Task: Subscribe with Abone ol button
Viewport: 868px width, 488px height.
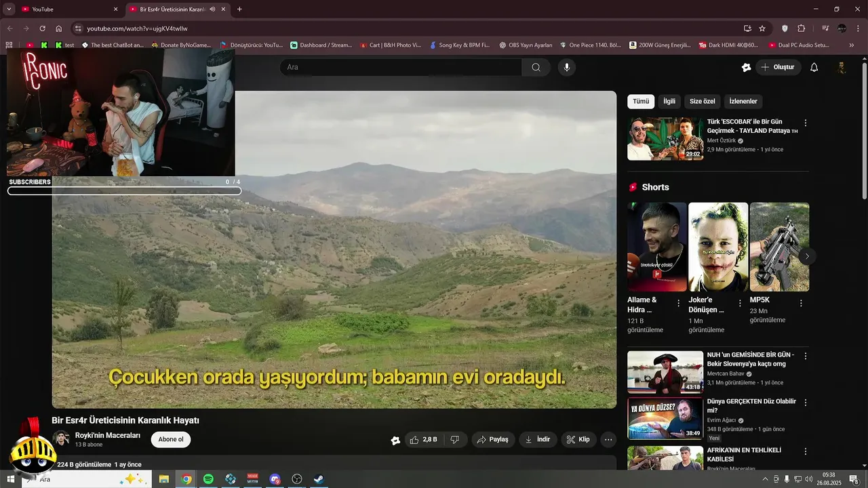Action: [x=171, y=439]
